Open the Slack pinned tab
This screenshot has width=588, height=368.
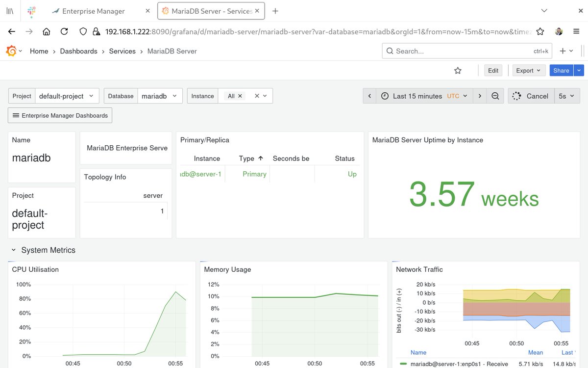click(31, 11)
